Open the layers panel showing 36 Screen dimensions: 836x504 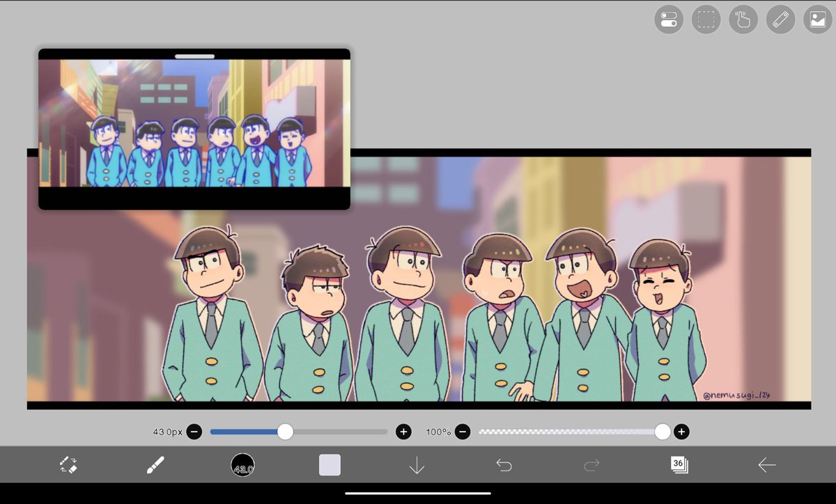679,465
